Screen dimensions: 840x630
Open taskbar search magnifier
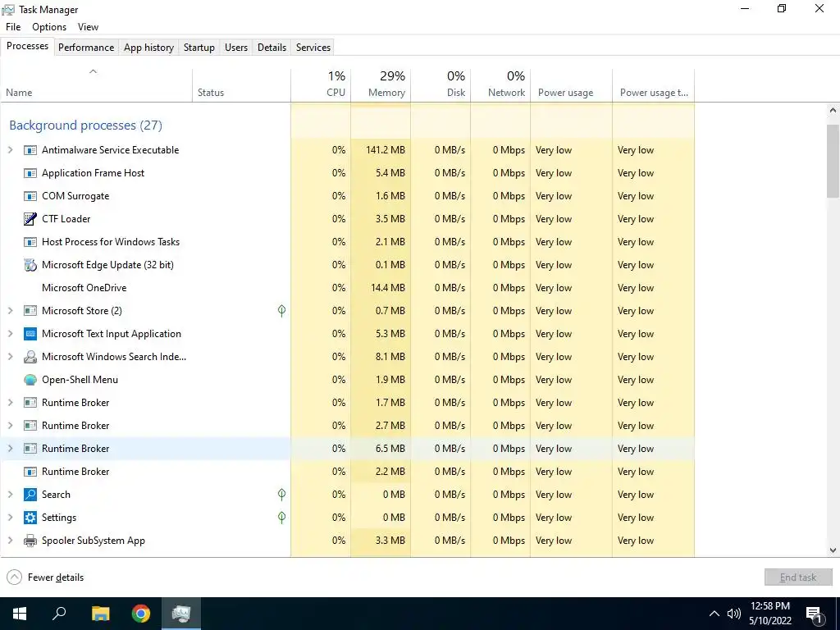point(59,614)
